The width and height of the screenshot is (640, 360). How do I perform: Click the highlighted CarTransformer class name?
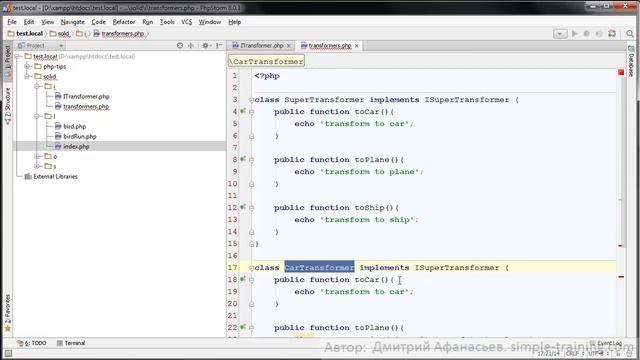click(x=319, y=268)
